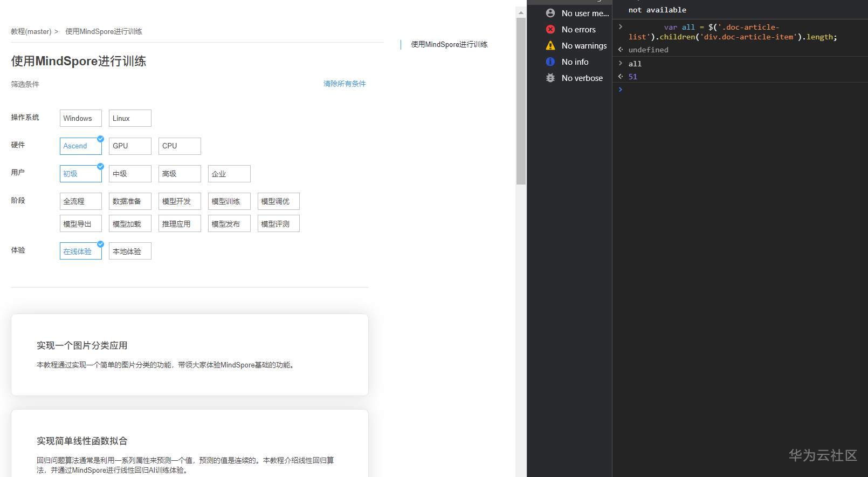Image resolution: width=868 pixels, height=477 pixels.
Task: Click the scrollbar up arrow of the page
Action: 521,12
